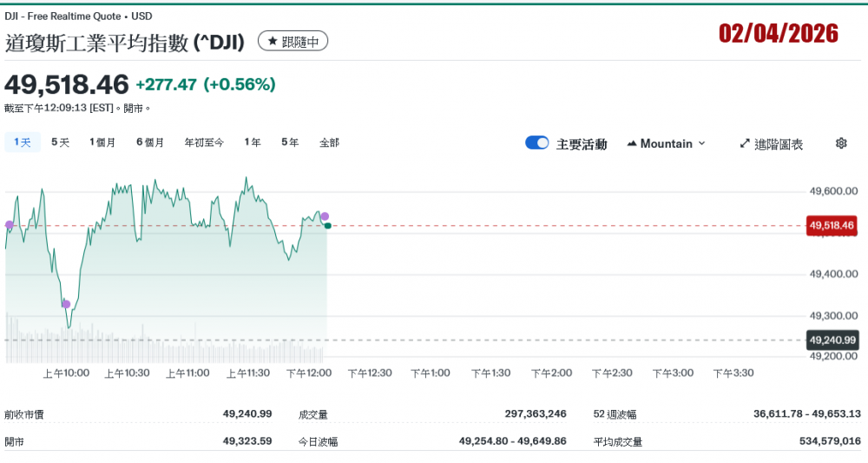Select the 1天 time range tab

click(x=23, y=142)
